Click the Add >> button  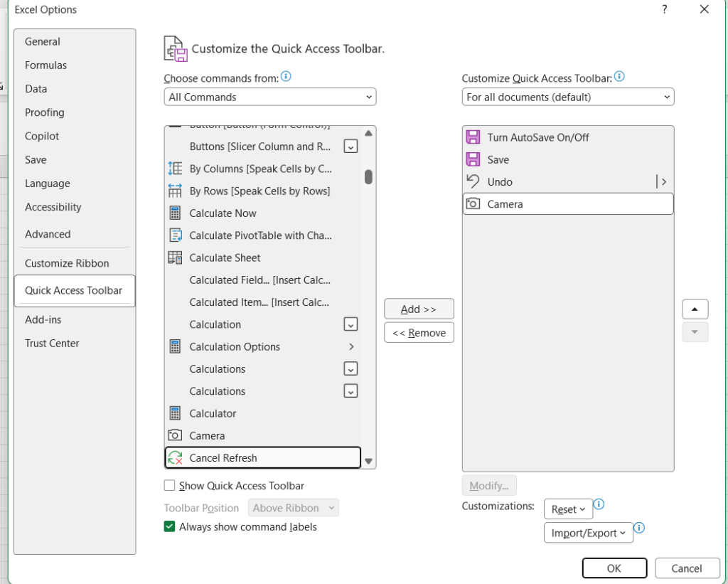coord(419,309)
